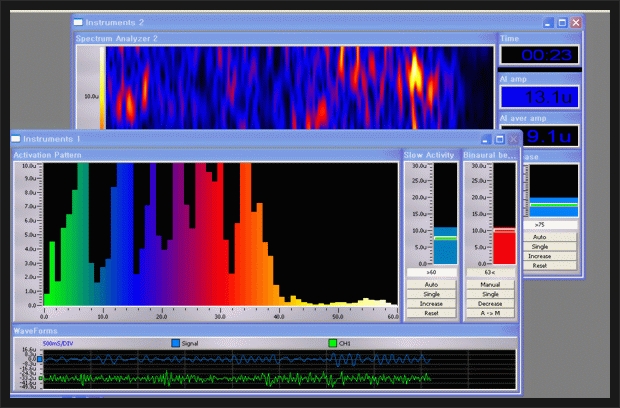Click the Spectrum Analyzer 2 spectrogram display

coord(300,88)
